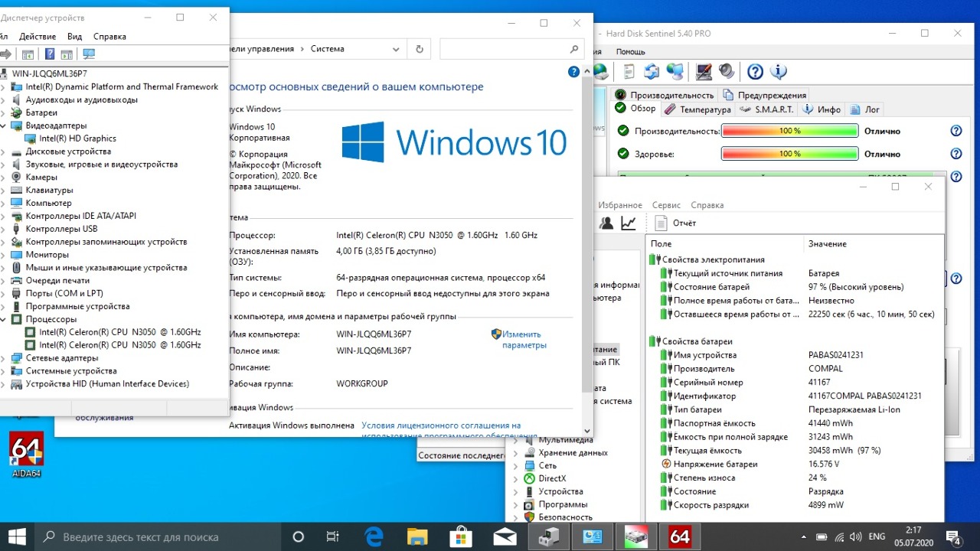Click Отчёт button in AIDA64
This screenshot has width=980, height=551.
pyautogui.click(x=676, y=223)
